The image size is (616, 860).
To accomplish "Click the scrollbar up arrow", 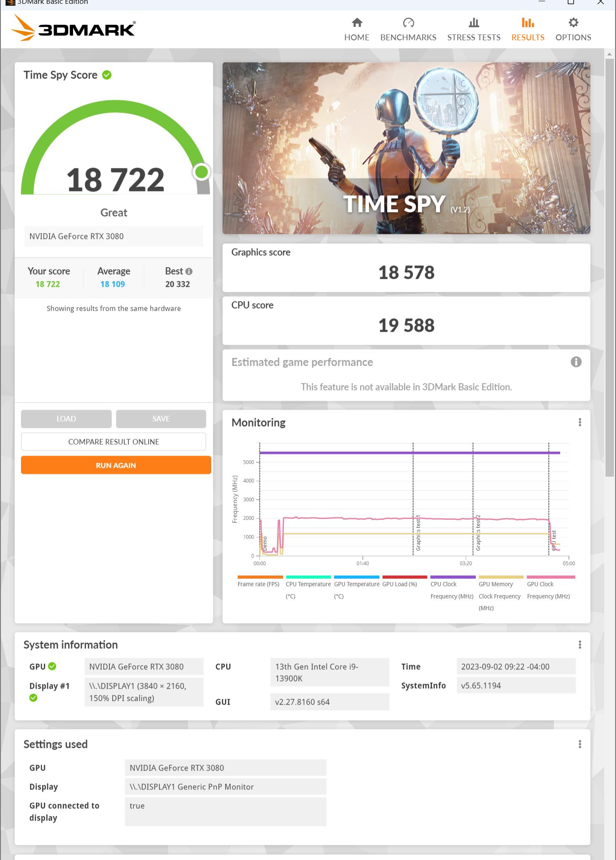I will pos(609,54).
